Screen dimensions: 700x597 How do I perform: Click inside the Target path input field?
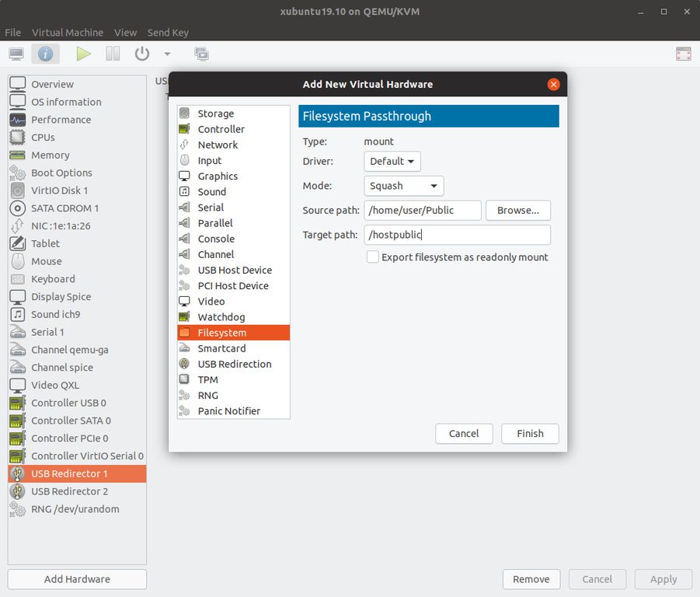457,234
